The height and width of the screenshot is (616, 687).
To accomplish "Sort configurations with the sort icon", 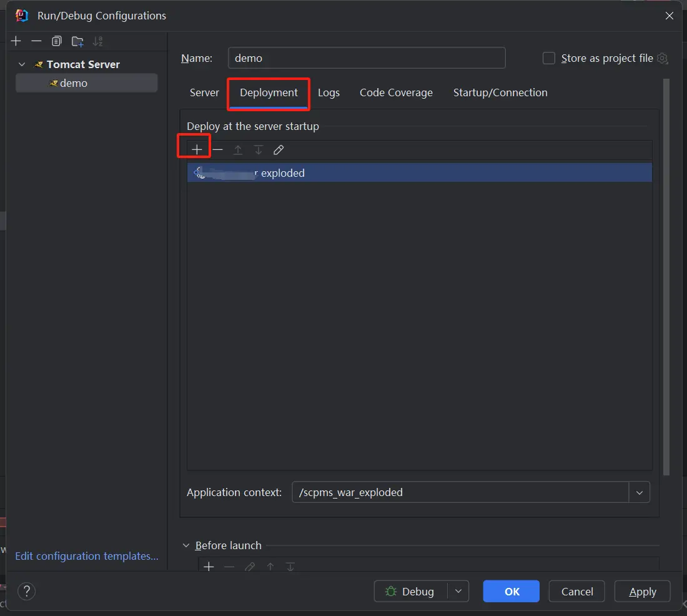I will tap(97, 41).
